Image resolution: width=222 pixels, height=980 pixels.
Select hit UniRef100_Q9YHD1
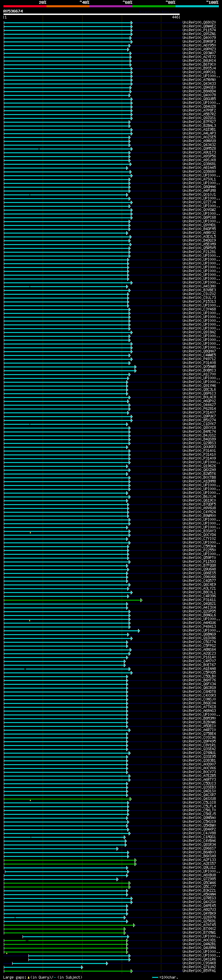point(199,225)
